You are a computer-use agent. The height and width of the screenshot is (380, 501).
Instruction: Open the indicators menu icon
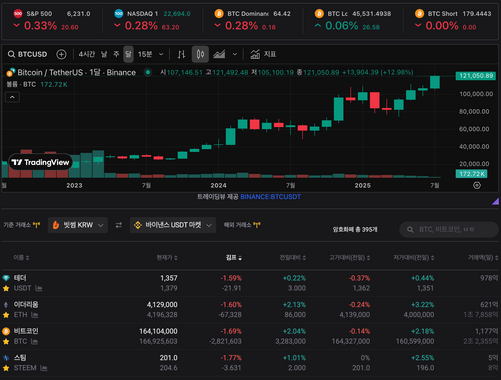pos(255,54)
